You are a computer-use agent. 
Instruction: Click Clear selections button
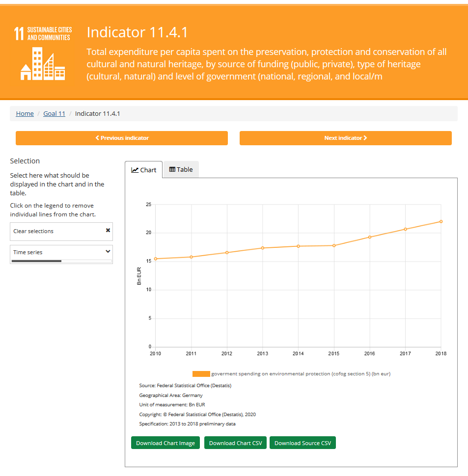(61, 231)
